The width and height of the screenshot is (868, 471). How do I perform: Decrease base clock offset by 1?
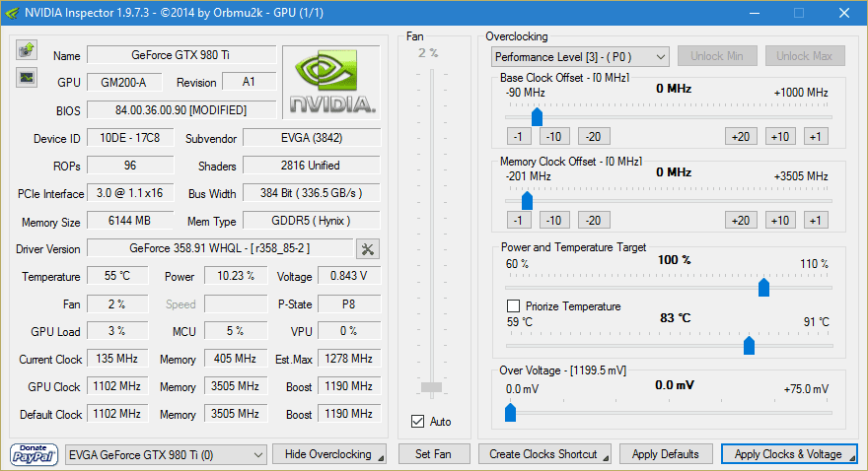(x=519, y=137)
